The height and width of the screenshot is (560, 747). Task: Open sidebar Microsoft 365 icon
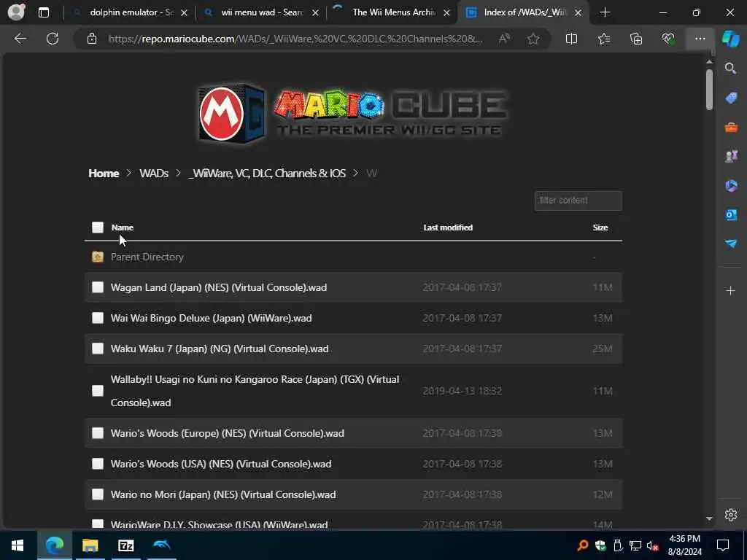(731, 185)
